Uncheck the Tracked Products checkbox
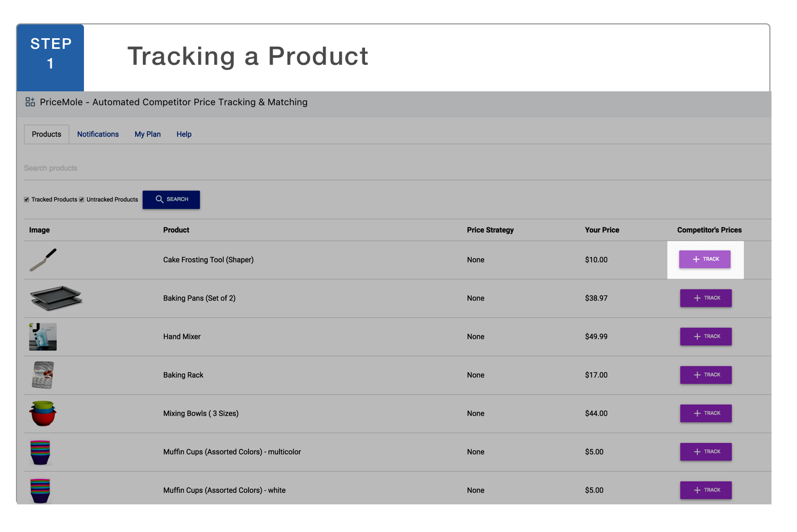Screen dimensions: 797x532 (x=27, y=199)
